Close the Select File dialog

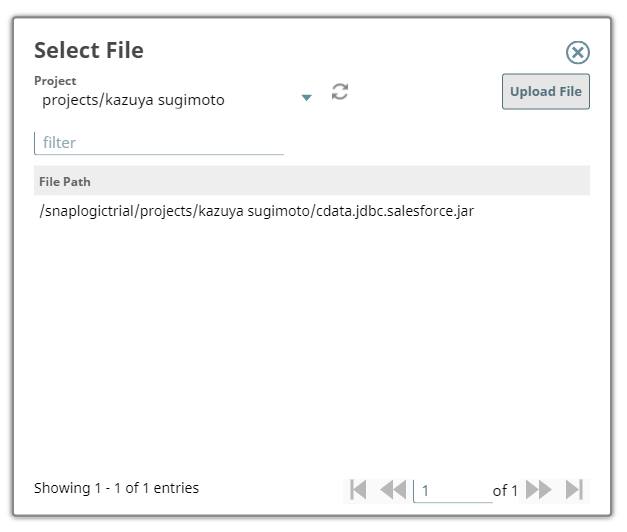577,53
